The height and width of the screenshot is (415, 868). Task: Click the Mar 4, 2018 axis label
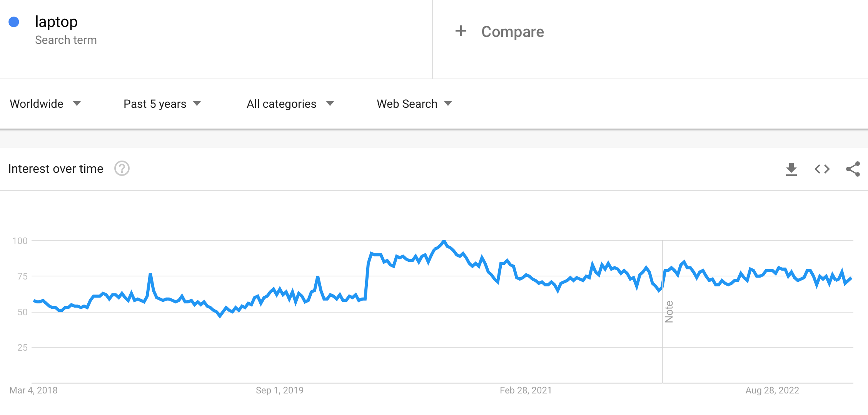[33, 390]
